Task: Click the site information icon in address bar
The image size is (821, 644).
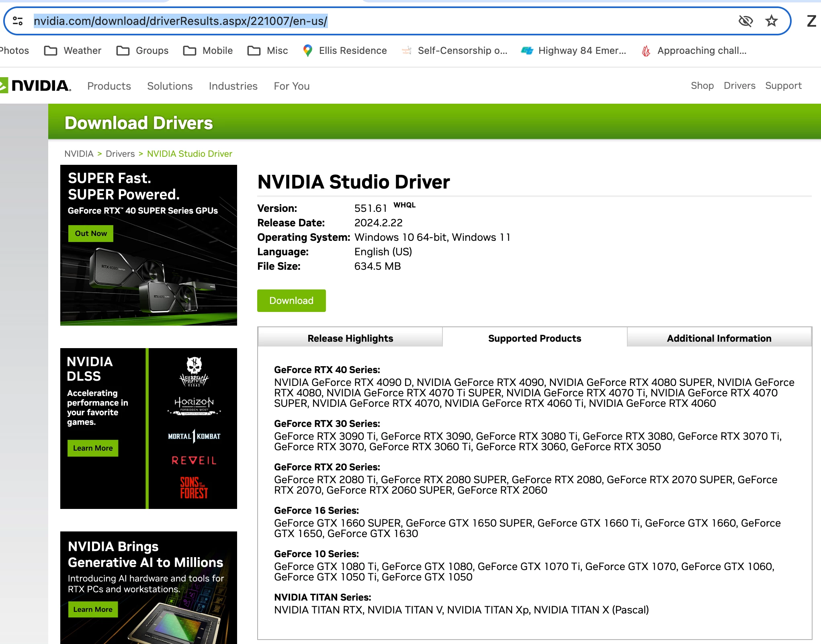Action: click(x=18, y=21)
